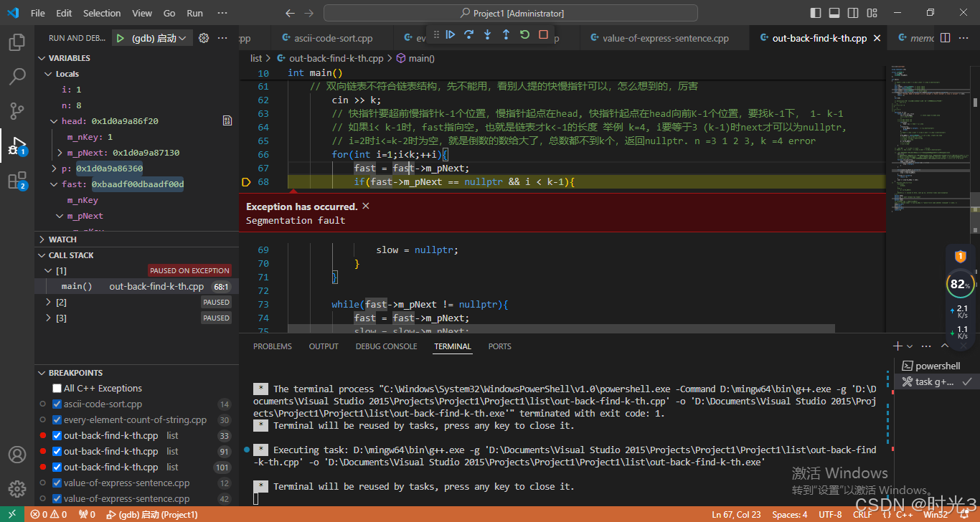
Task: Add a new terminal with plus icon
Action: click(897, 346)
